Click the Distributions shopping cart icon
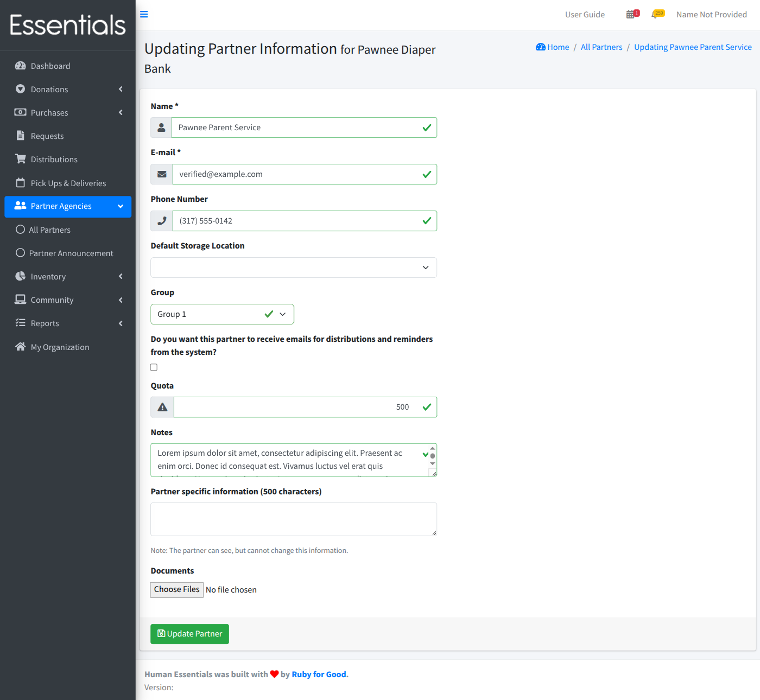This screenshot has height=700, width=760. tap(21, 159)
